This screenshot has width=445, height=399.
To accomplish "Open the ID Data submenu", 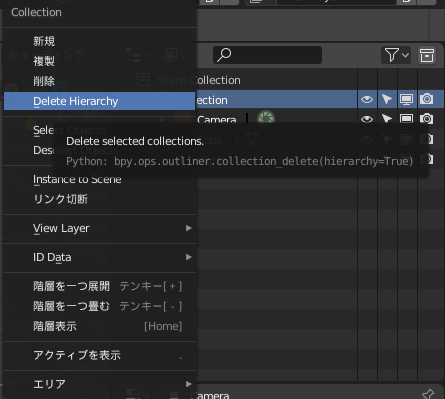I will click(99, 257).
